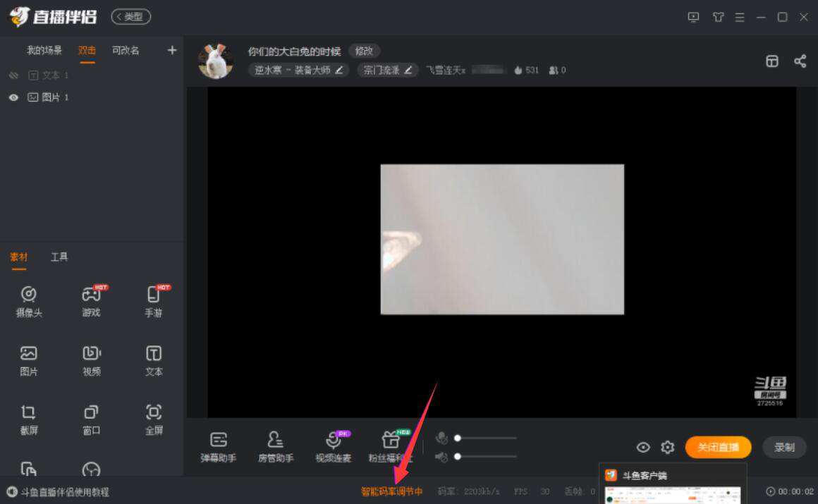Image resolution: width=818 pixels, height=504 pixels.
Task: Open 粉丝福利 fan benefits
Action: pos(390,447)
